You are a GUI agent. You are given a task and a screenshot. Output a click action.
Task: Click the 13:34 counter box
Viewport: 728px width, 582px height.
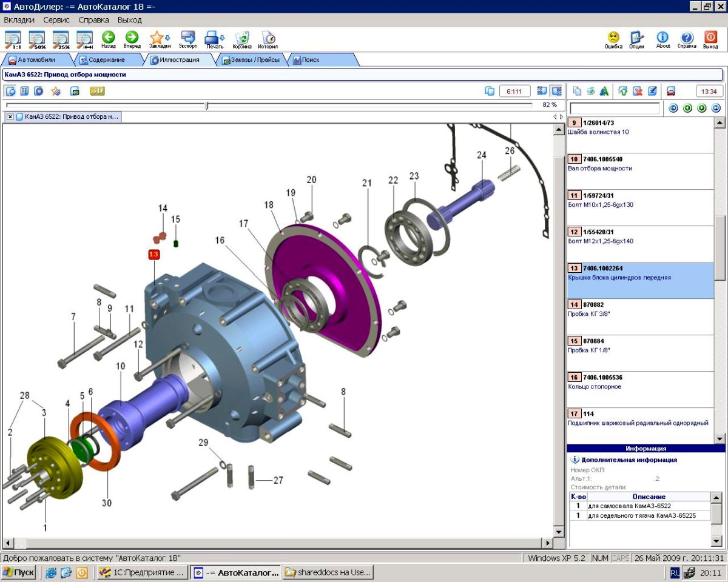pos(709,92)
